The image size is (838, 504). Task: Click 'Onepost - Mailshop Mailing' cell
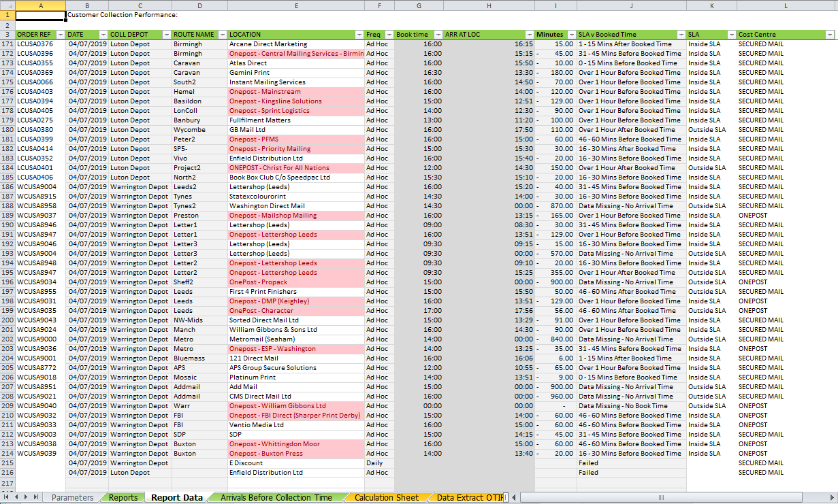[x=296, y=216]
